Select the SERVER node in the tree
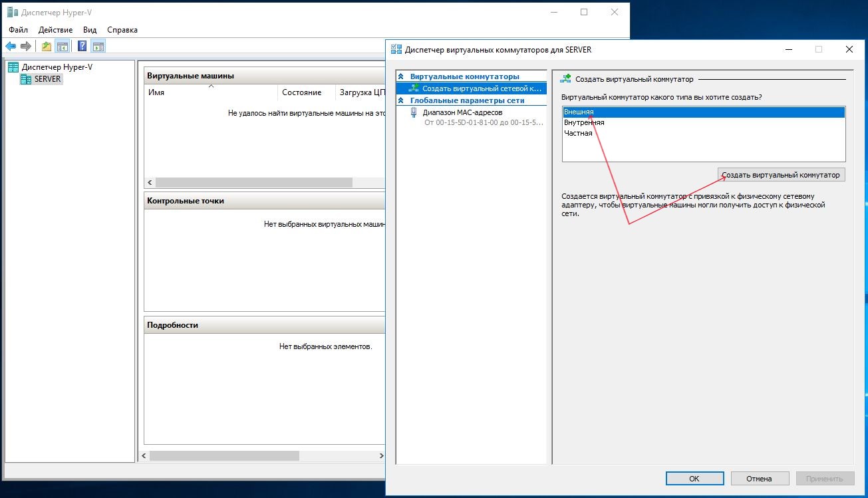The height and width of the screenshot is (498, 868). (x=47, y=79)
